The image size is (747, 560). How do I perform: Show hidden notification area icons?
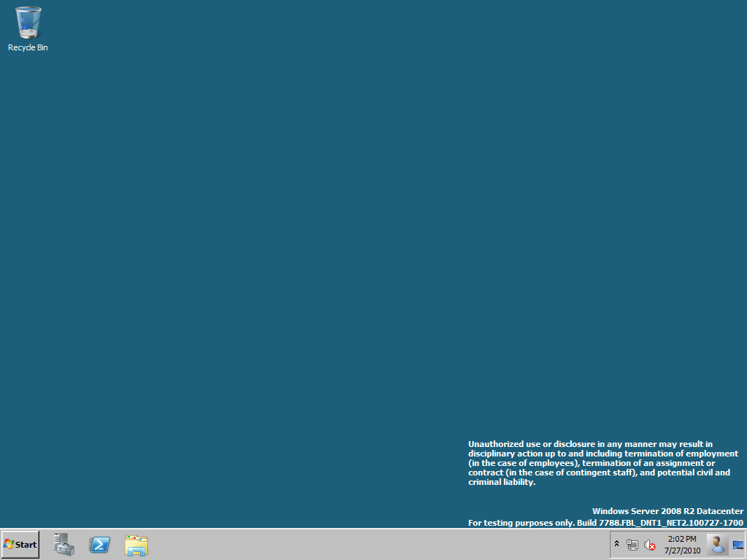click(x=616, y=544)
